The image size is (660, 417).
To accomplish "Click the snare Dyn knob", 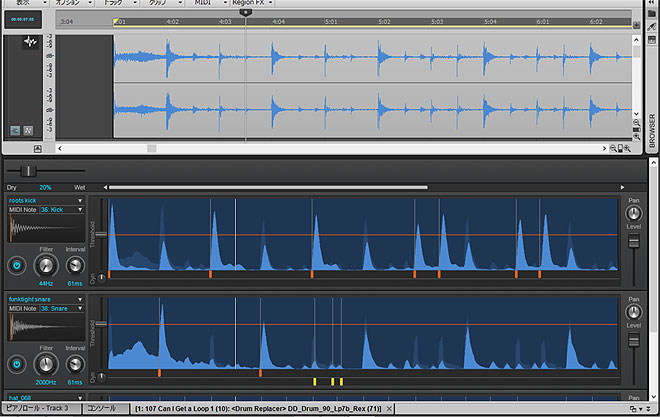I will [x=101, y=377].
